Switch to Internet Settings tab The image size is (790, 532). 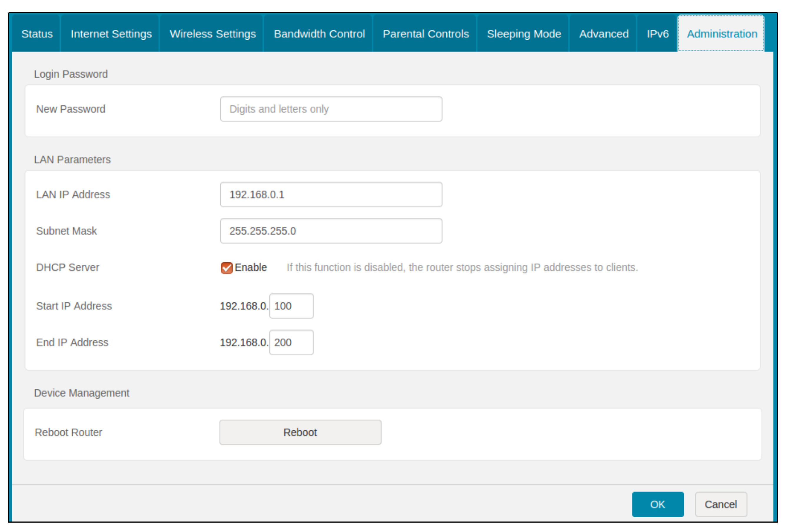pos(111,34)
